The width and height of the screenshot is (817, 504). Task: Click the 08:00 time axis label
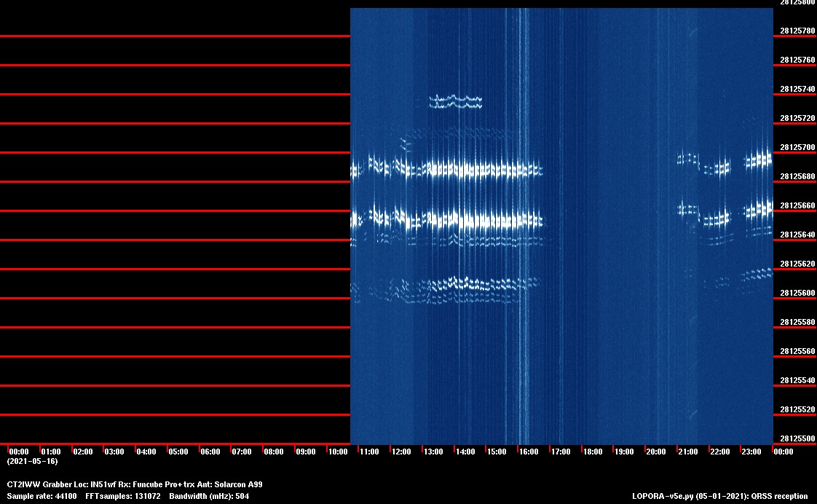point(274,452)
